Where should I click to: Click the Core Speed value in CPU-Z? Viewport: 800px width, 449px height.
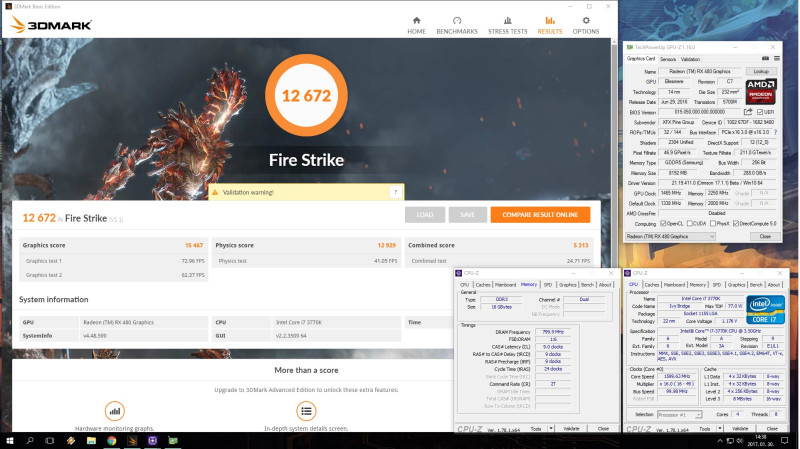pyautogui.click(x=677, y=377)
